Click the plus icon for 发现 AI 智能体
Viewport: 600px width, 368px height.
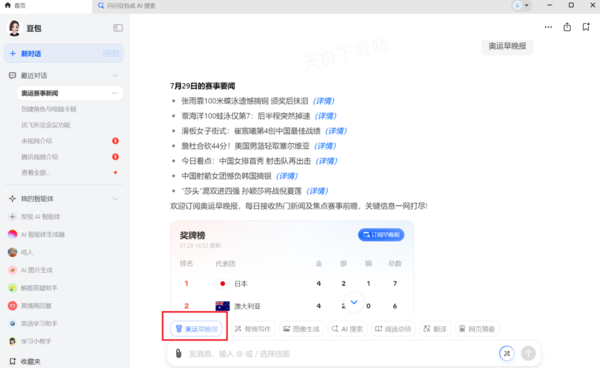[x=12, y=217]
